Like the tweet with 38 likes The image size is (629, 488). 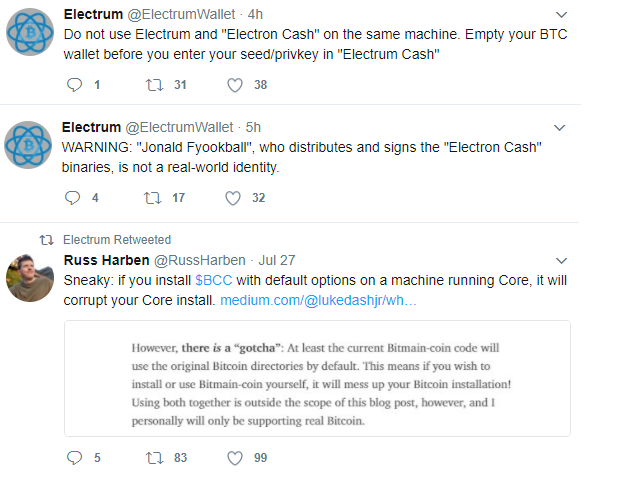pyautogui.click(x=235, y=85)
